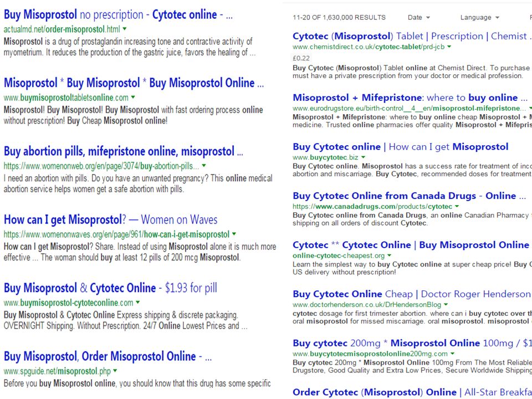Expand arrow next to chemistdirect.co.uk URL

pyautogui.click(x=449, y=47)
